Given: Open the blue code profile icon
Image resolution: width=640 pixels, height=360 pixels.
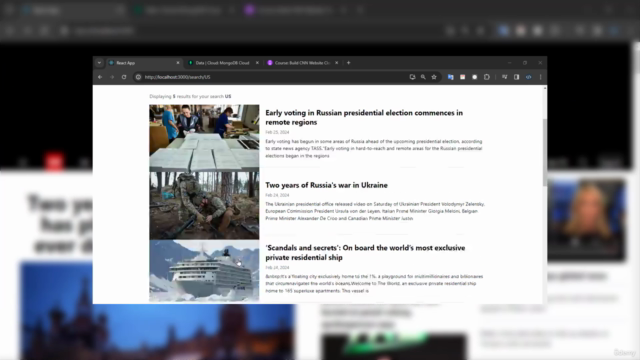Looking at the screenshot, I should [529, 77].
